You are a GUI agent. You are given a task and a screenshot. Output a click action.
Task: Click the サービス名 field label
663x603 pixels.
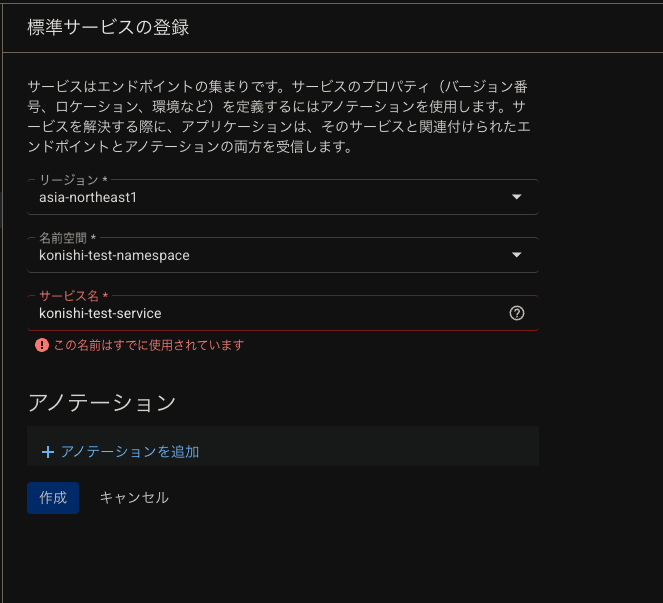pyautogui.click(x=72, y=296)
